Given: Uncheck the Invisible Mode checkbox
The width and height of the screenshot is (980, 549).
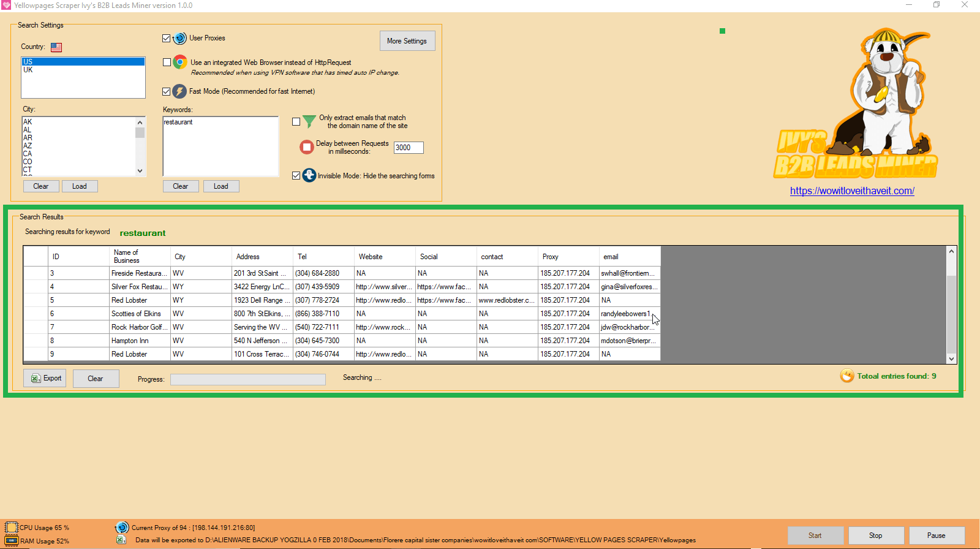Looking at the screenshot, I should click(296, 176).
